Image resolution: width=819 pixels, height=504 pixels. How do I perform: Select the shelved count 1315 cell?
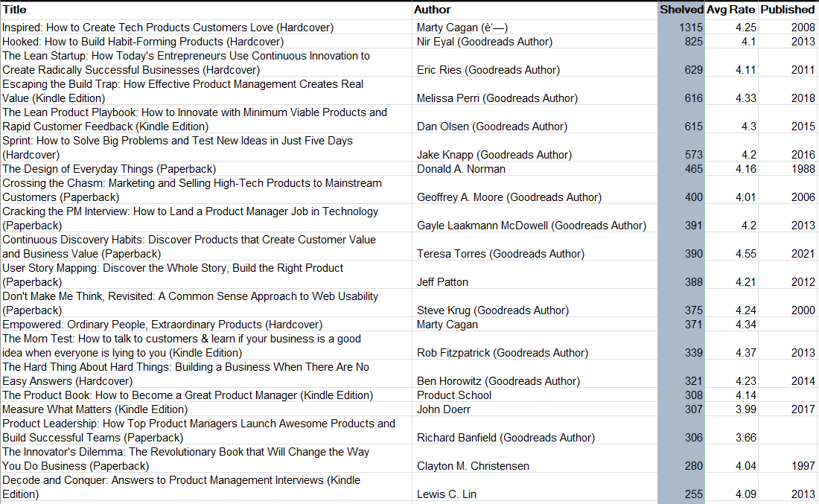(x=691, y=28)
